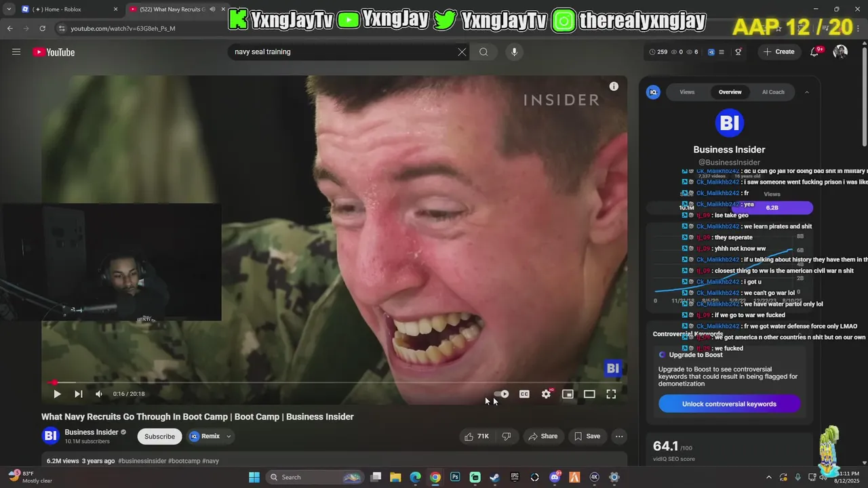
Task: Seek along the red video progress bar
Action: tap(334, 382)
